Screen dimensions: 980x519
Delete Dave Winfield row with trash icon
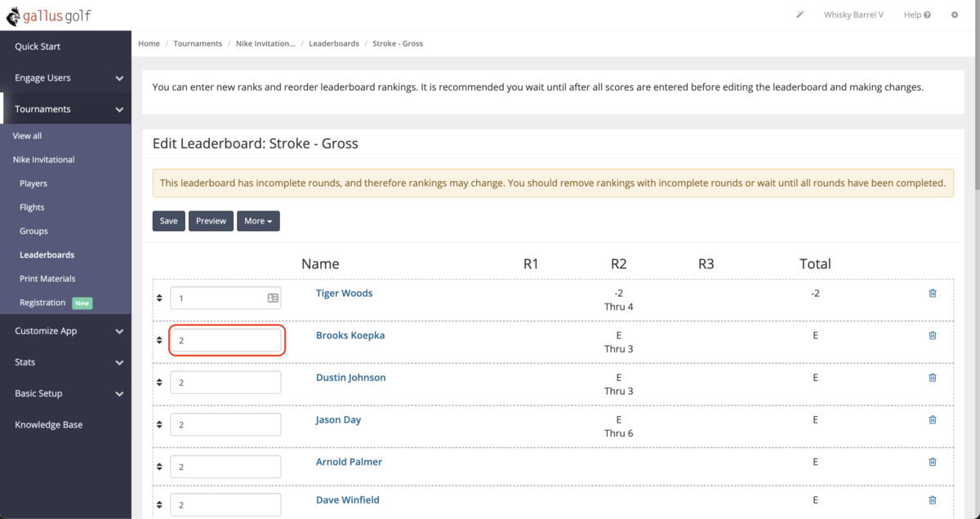(933, 500)
